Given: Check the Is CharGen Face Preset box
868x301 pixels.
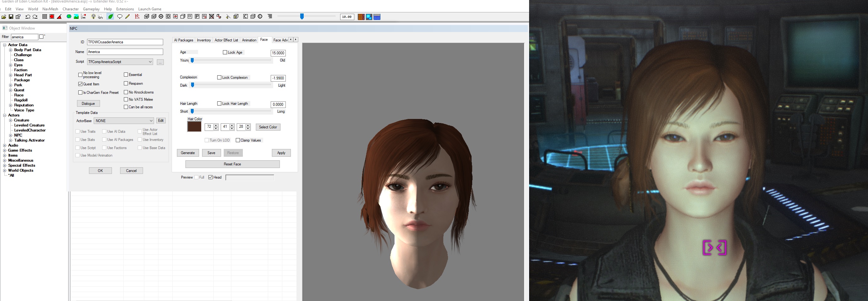Looking at the screenshot, I should (80, 93).
